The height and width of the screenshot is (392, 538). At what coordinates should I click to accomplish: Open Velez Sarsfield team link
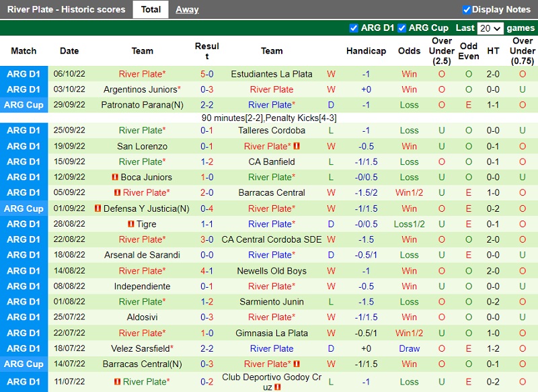141,348
